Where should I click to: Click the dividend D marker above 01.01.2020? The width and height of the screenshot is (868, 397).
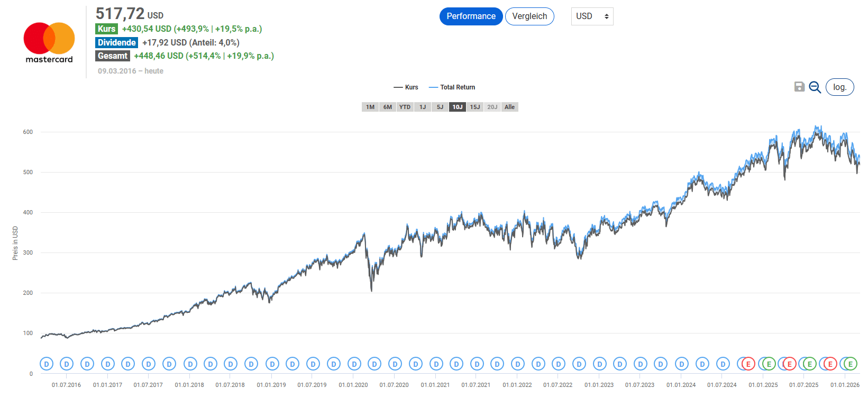pos(354,364)
